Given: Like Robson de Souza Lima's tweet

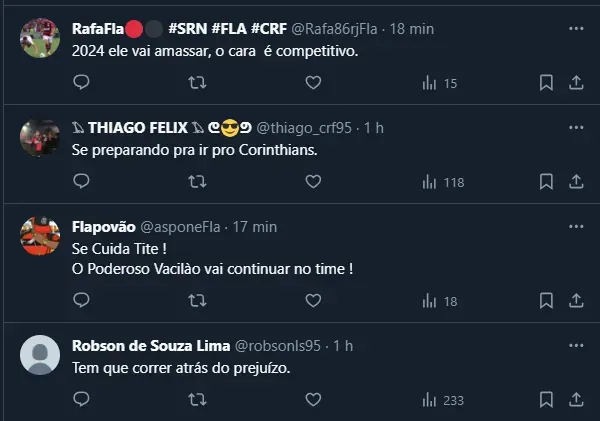Looking at the screenshot, I should point(313,399).
